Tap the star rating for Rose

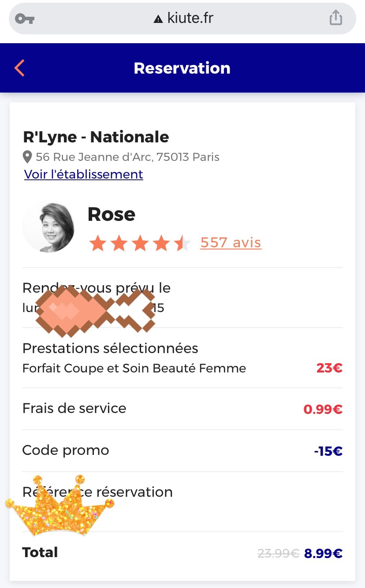tap(140, 243)
